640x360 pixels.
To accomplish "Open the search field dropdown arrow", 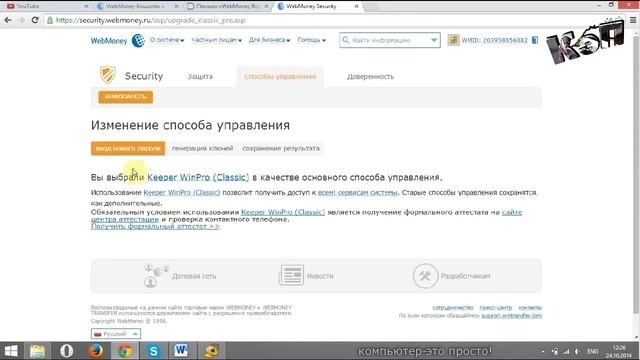I will (x=434, y=40).
